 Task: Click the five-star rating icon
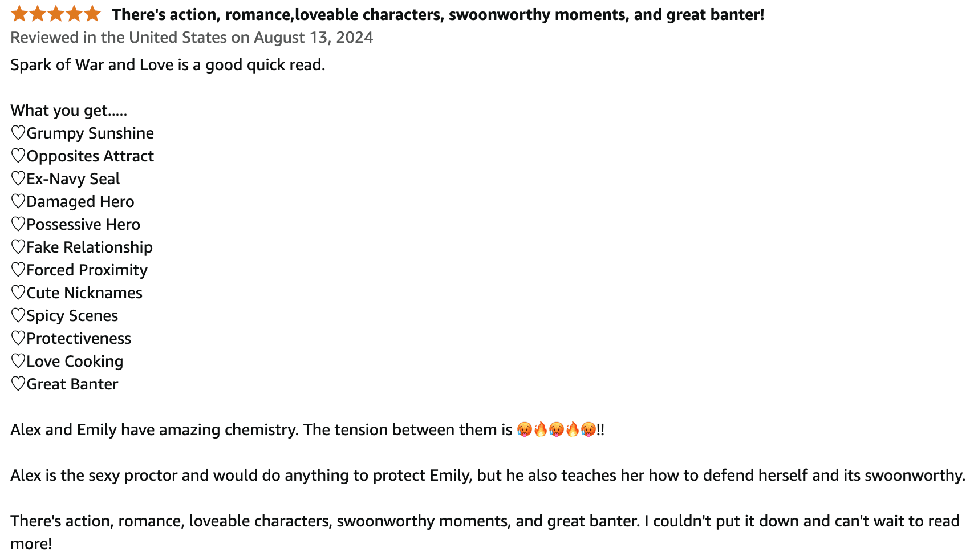point(55,14)
